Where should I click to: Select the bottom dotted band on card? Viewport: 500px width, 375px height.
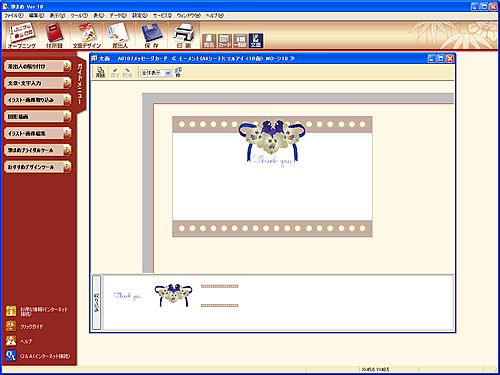coord(272,229)
